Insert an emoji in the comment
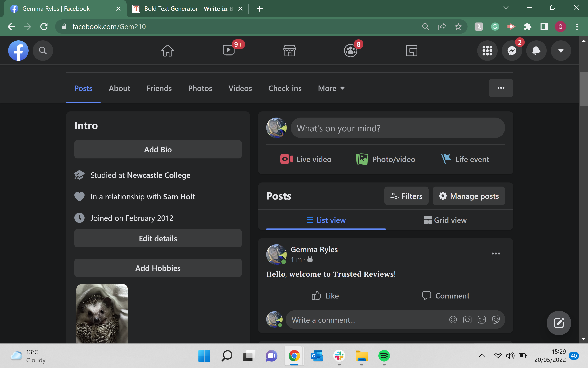588x368 pixels. coord(453,320)
